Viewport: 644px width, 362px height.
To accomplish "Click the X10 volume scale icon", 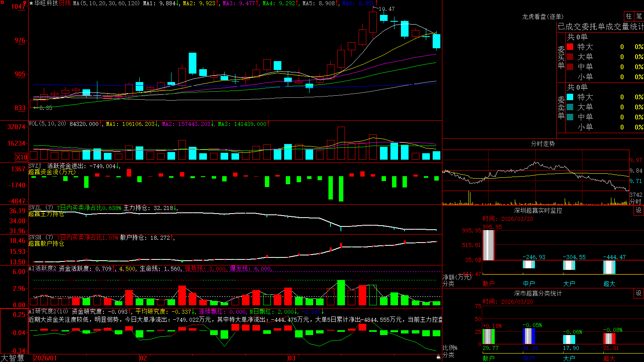I will tap(21, 157).
